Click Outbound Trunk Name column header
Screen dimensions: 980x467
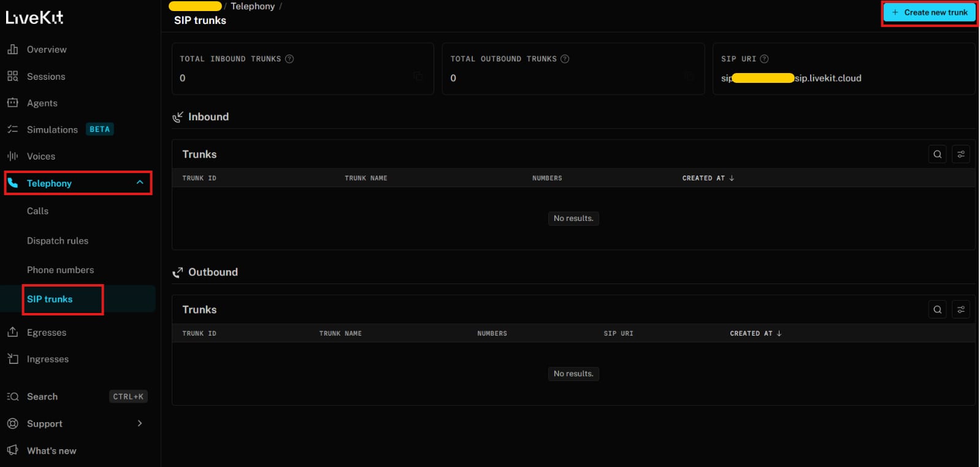(x=340, y=333)
